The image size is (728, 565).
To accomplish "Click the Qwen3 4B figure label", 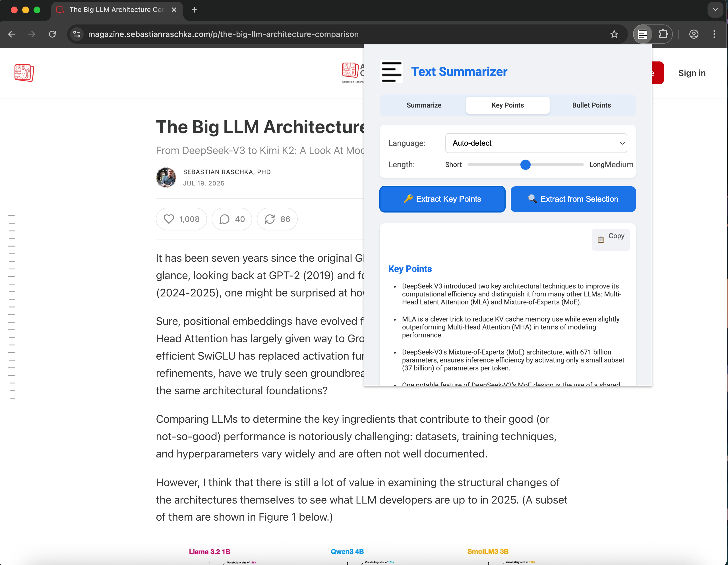I will point(347,552).
